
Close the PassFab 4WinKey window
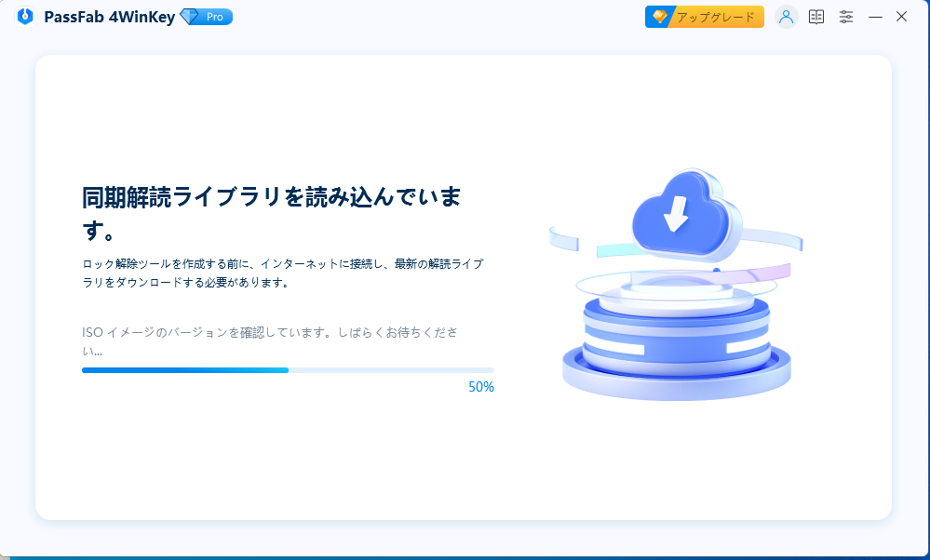(901, 17)
